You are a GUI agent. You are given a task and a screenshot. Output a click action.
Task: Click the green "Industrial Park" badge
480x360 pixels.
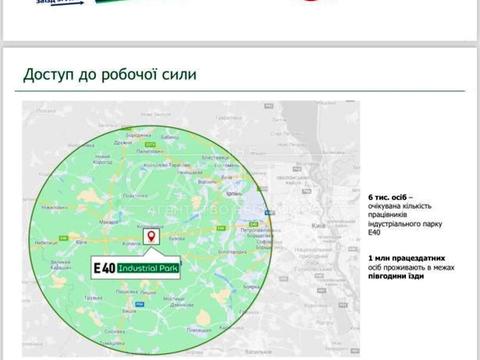pos(148,268)
